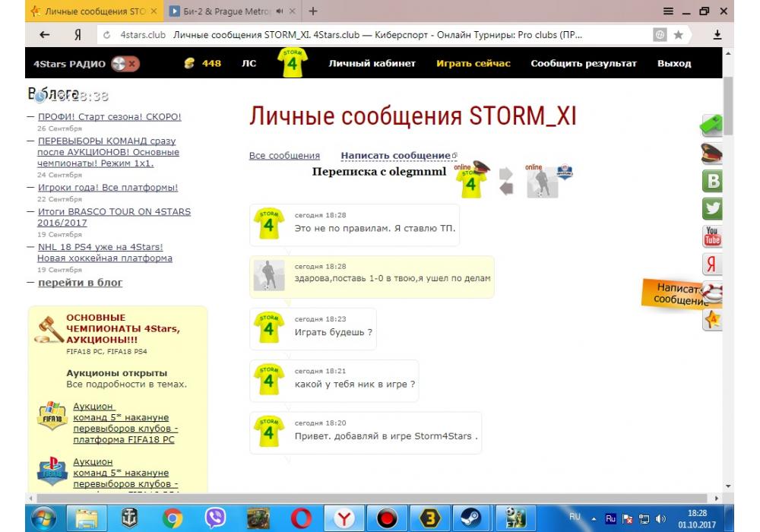This screenshot has width=760, height=532.
Task: Open the VK social sidebar icon
Action: [712, 181]
